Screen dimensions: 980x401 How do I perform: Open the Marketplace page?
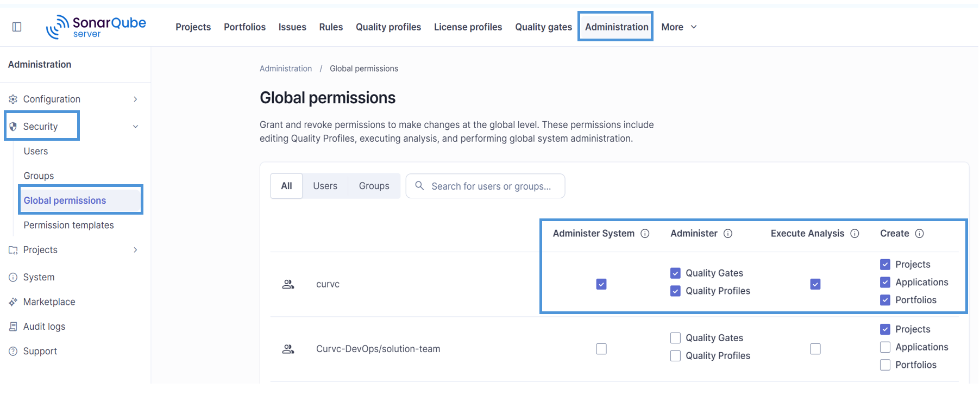tap(49, 302)
